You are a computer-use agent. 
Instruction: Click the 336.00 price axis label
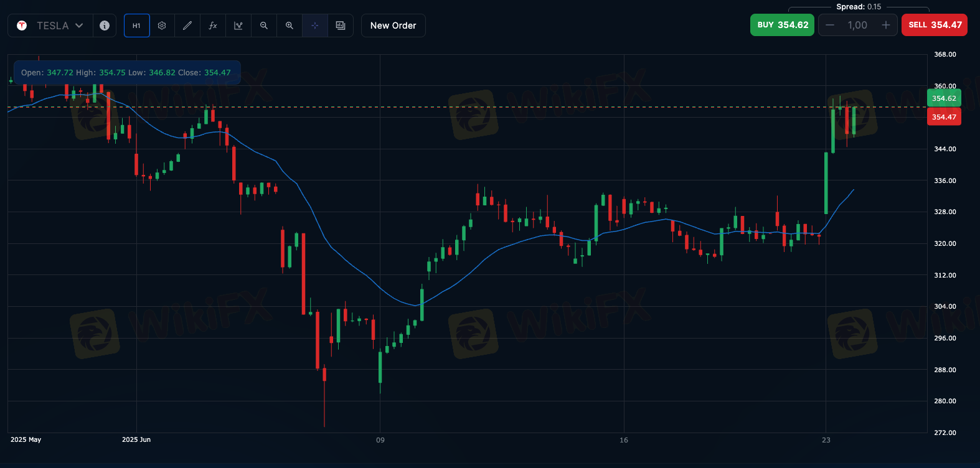(x=945, y=181)
